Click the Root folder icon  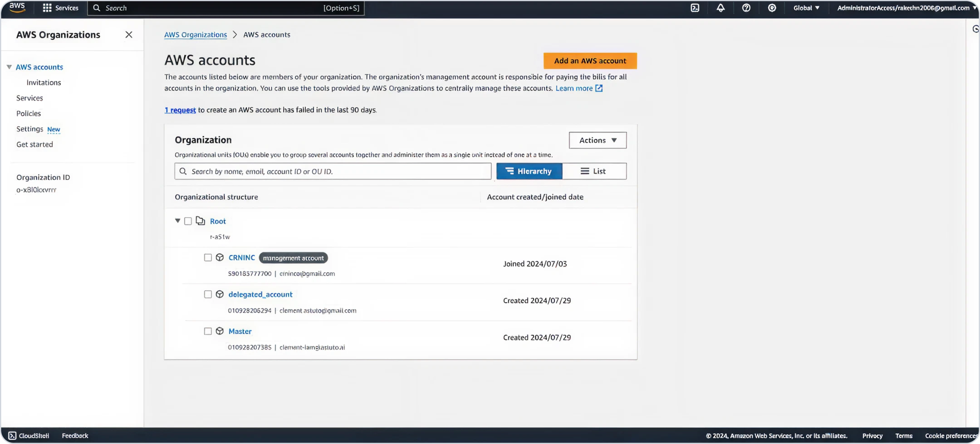click(x=200, y=221)
